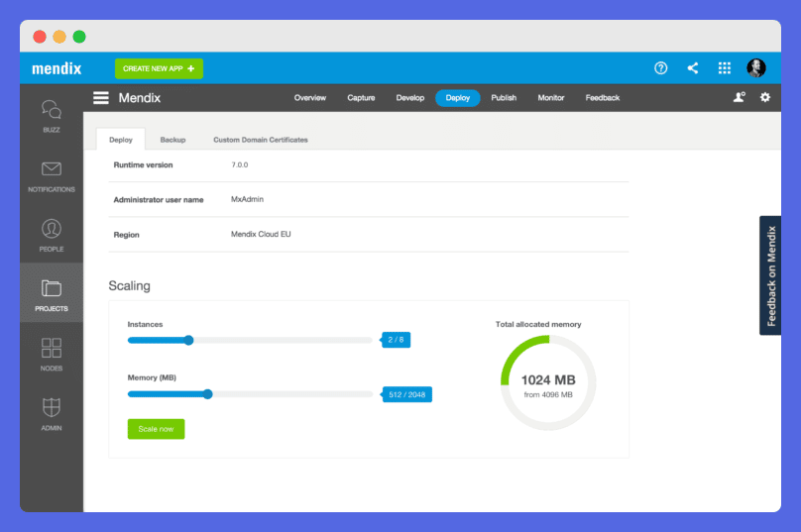Click the share icon in header
Screen dimensions: 801x532
tap(693, 68)
